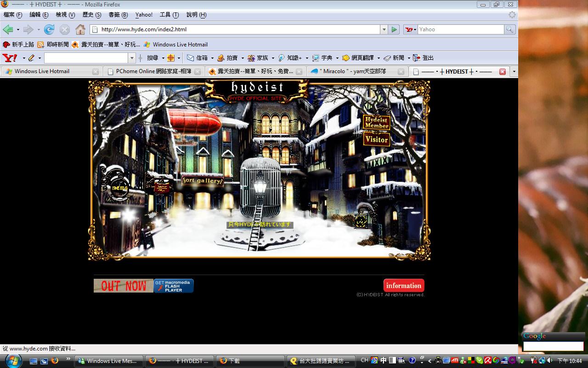Image resolution: width=588 pixels, height=368 pixels.
Task: Click the Google desktop search box
Action: 553,346
